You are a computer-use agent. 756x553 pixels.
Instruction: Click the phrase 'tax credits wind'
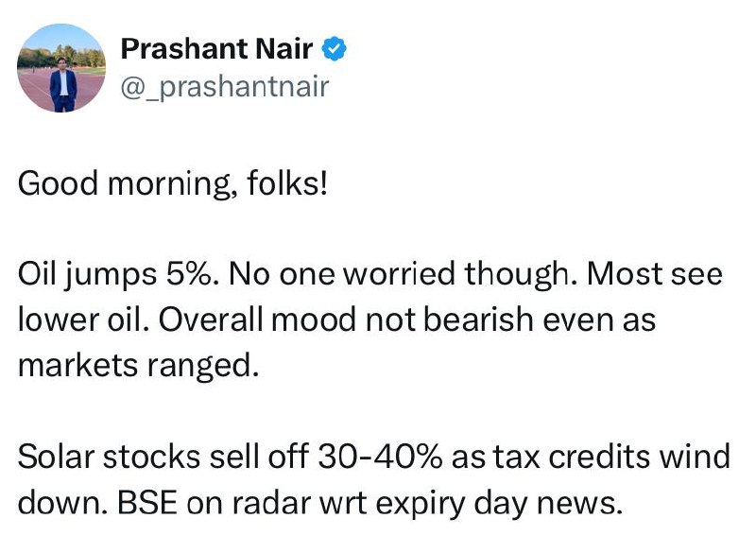pos(611,457)
